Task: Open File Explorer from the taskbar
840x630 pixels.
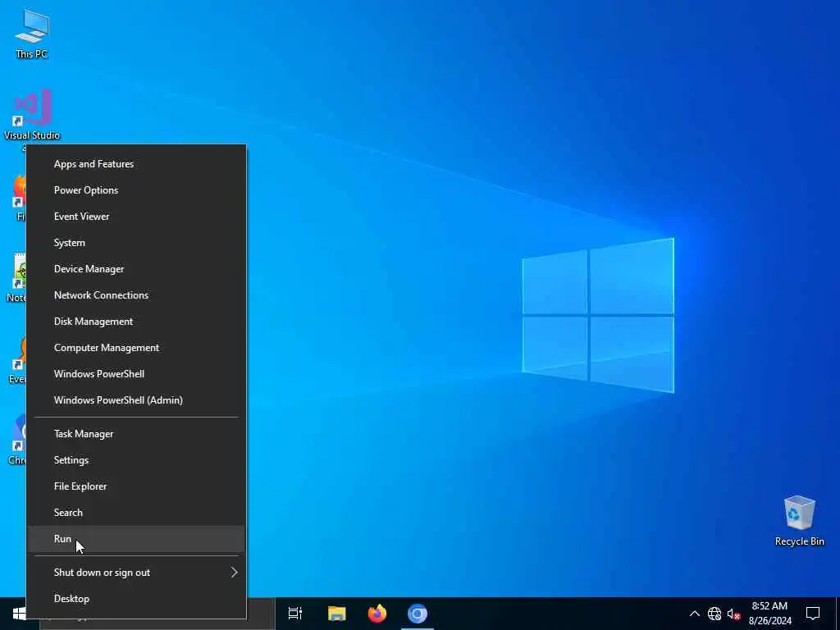Action: click(337, 614)
